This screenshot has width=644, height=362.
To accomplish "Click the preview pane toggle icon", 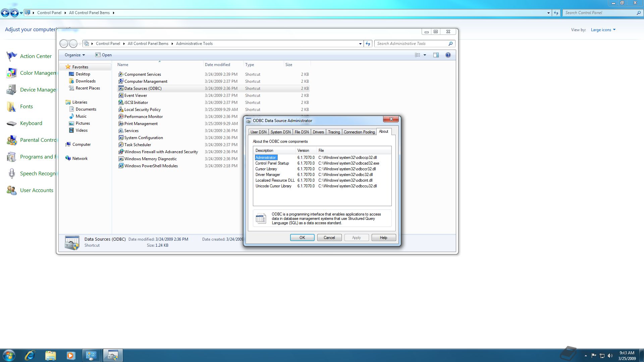I will (436, 55).
